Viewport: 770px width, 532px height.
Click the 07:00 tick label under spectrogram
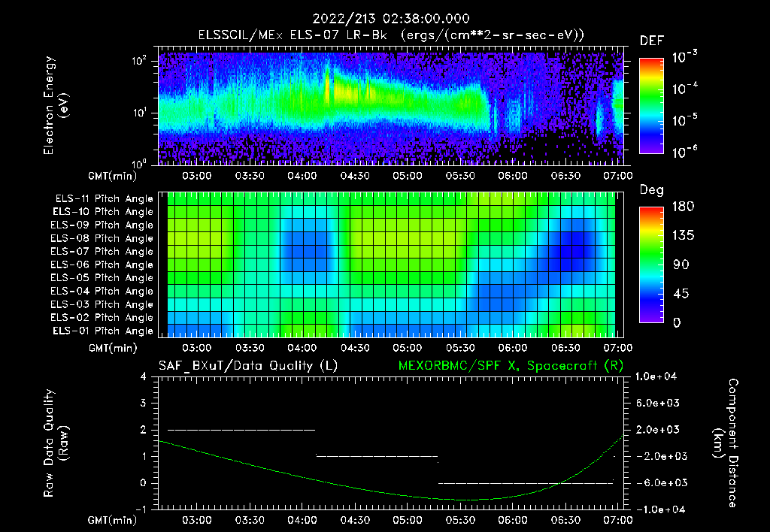pos(618,176)
